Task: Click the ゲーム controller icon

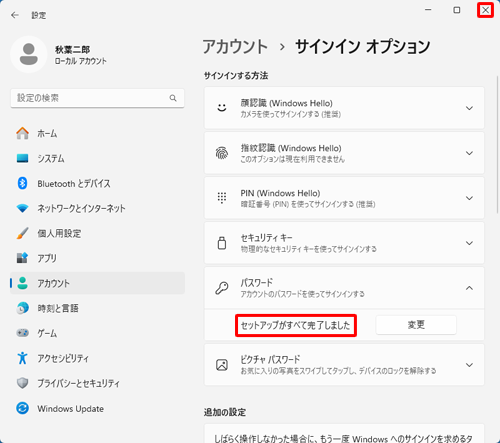Action: [x=22, y=333]
